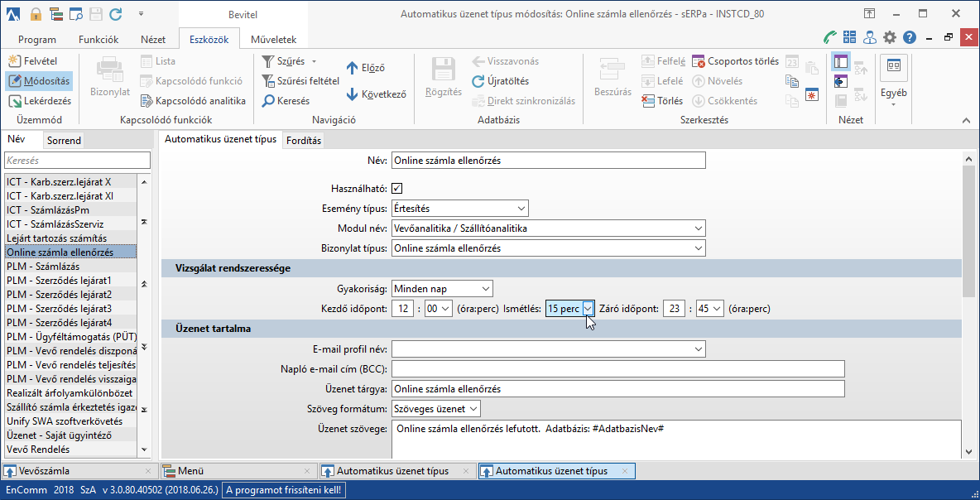This screenshot has width=980, height=500.
Task: Open the tree structure icon in quick access toolbar
Action: pyautogui.click(x=55, y=13)
